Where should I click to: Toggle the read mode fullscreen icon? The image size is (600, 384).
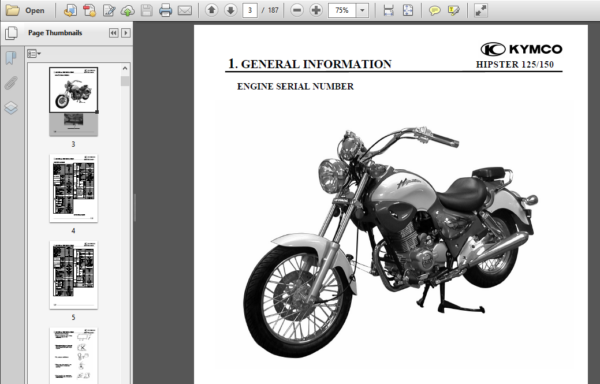(x=481, y=10)
